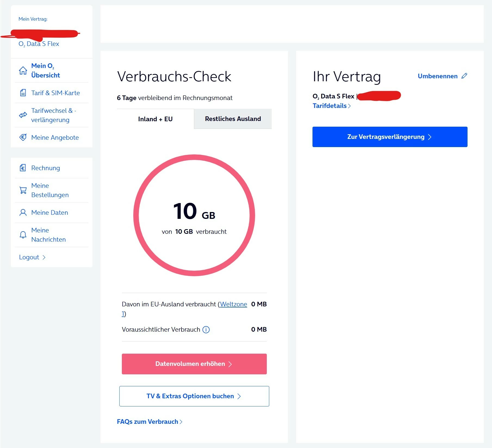Screen dimensions: 492x448
Task: Switch to the Restliches Ausland tab
Action: (x=233, y=119)
